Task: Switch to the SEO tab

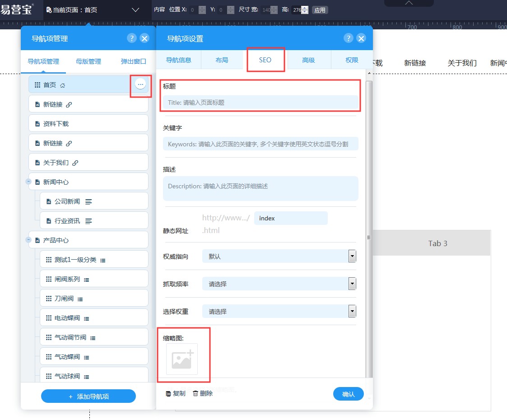Action: (x=265, y=60)
